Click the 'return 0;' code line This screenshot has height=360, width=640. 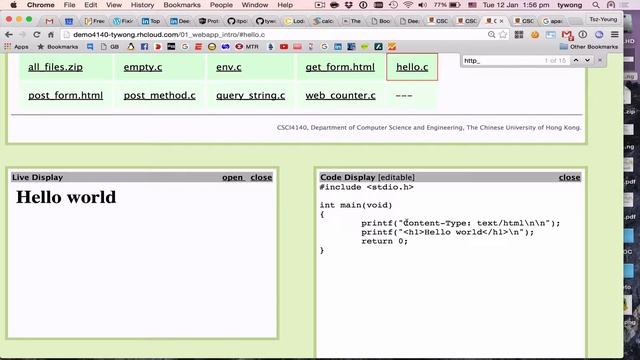point(384,241)
